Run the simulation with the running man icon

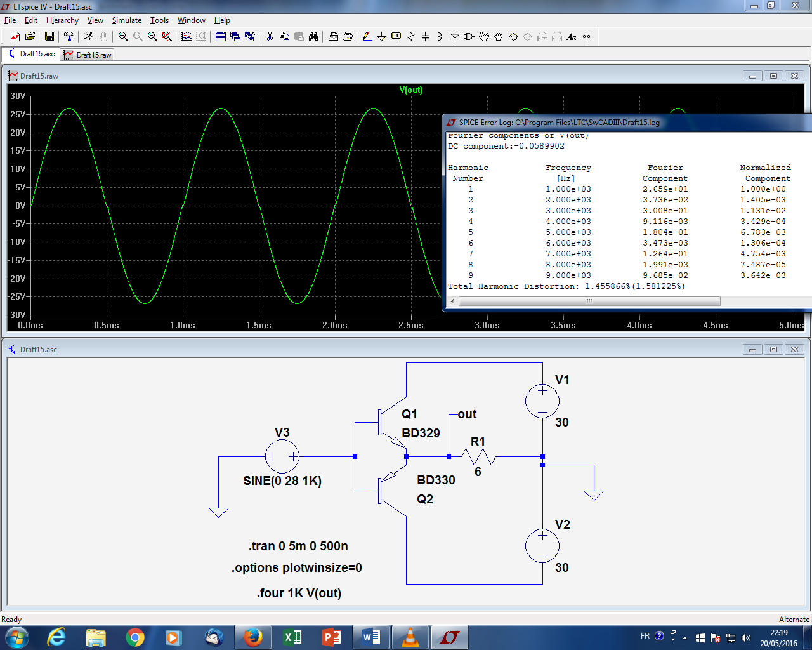(x=88, y=37)
